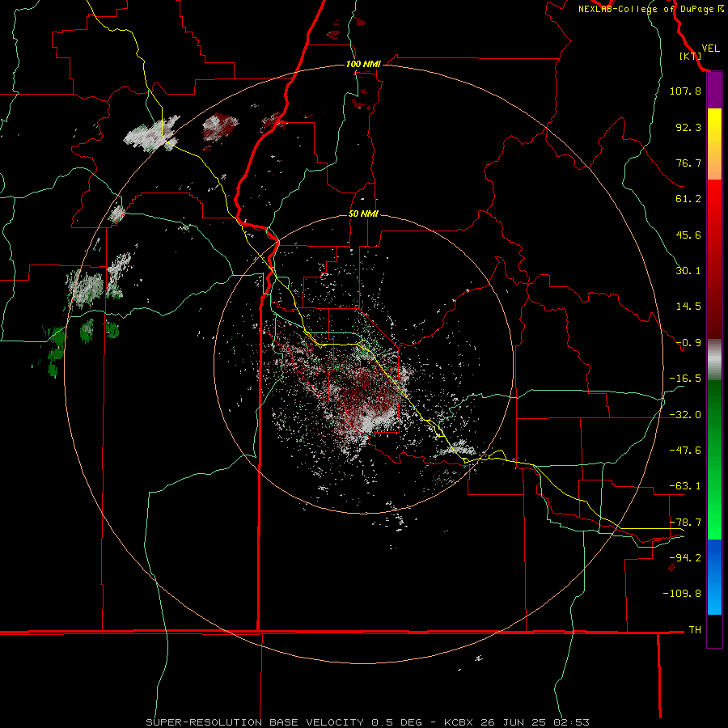Pick the gray near-zero segment of velocity scale

point(714,360)
